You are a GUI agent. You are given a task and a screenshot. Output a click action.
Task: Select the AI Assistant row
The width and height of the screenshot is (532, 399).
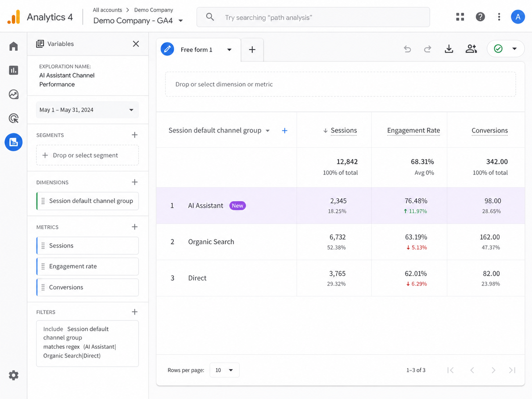pos(341,206)
